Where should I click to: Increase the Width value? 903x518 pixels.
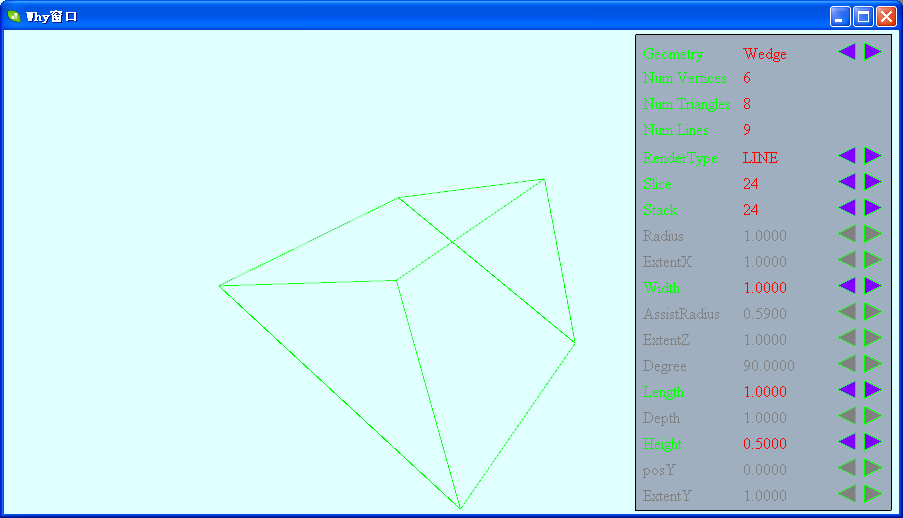[x=873, y=286]
